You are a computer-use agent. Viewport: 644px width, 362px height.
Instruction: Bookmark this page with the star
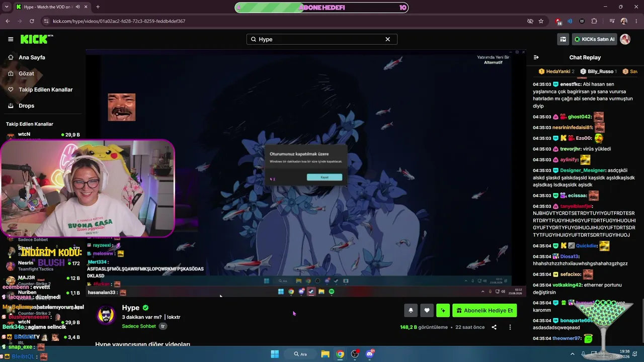(x=541, y=21)
